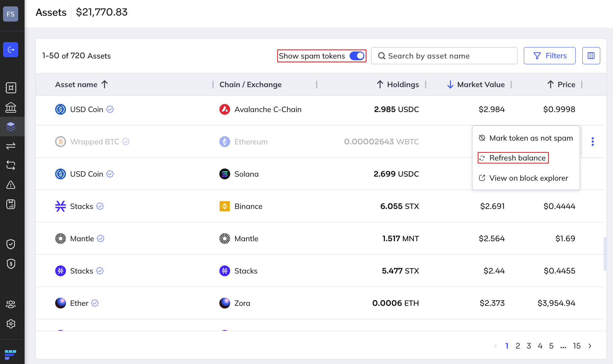Click the column layout icon button
Viewport: 613px width, 364px height.
tap(591, 56)
